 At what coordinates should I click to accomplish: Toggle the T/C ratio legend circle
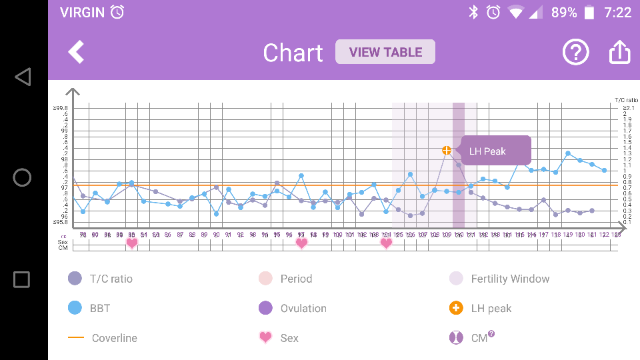(x=75, y=278)
